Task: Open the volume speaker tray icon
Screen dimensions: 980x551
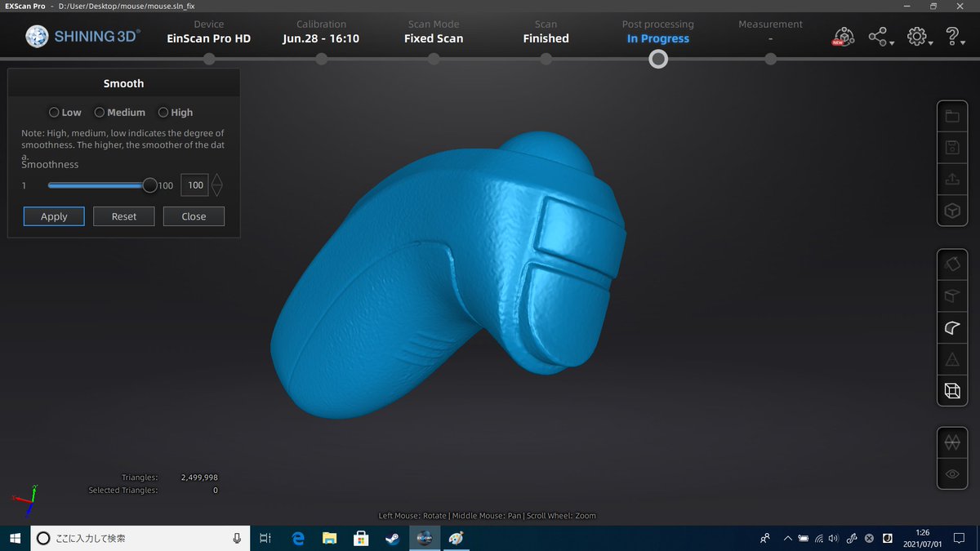Action: click(x=834, y=539)
